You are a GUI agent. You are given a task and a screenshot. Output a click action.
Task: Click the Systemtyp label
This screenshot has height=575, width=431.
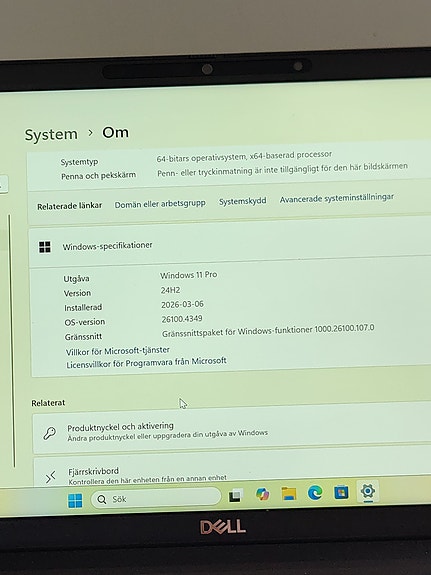click(x=79, y=162)
